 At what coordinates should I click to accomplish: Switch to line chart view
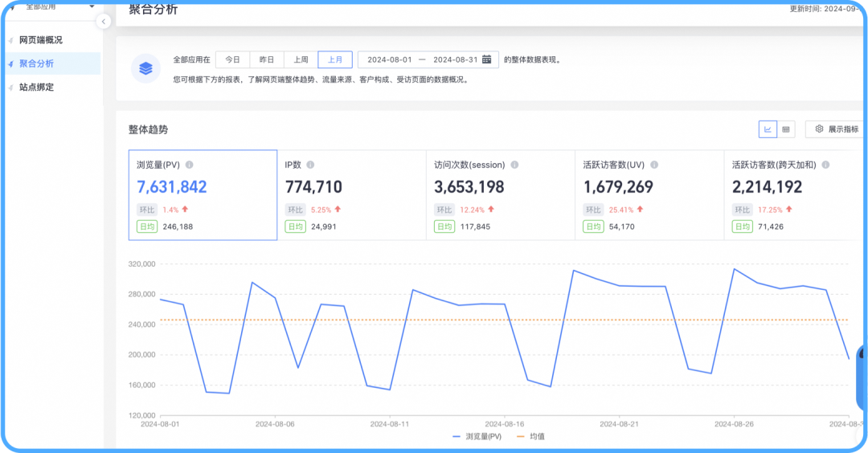768,129
